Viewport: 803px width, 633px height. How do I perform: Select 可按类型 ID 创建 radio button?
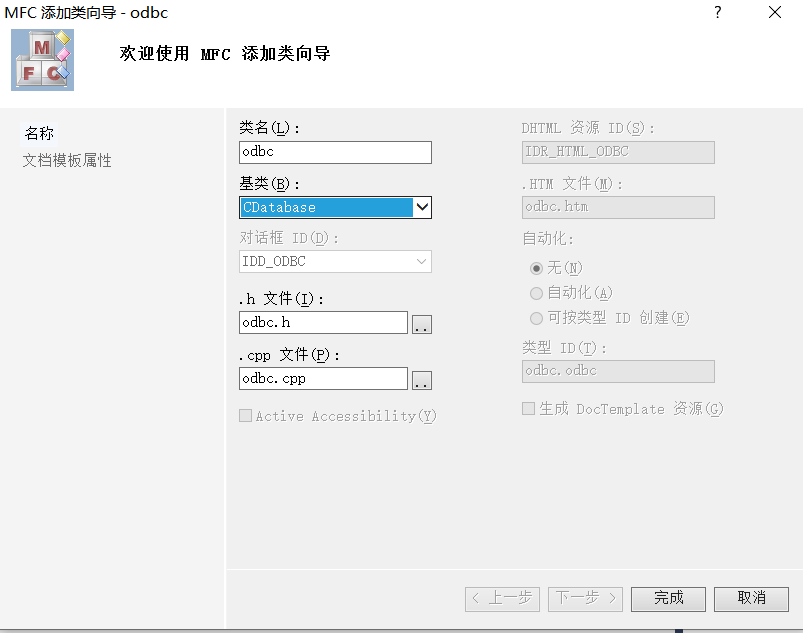(536, 318)
